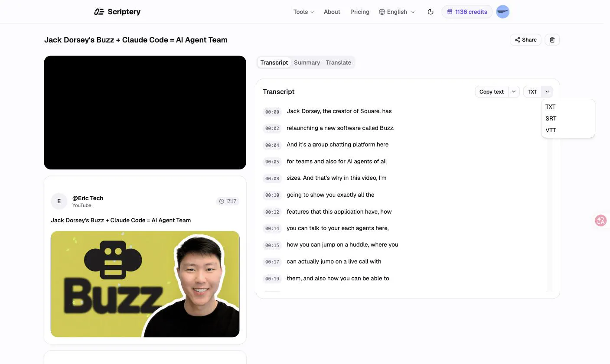
Task: Click the @Eric Tech channel name
Action: click(88, 198)
